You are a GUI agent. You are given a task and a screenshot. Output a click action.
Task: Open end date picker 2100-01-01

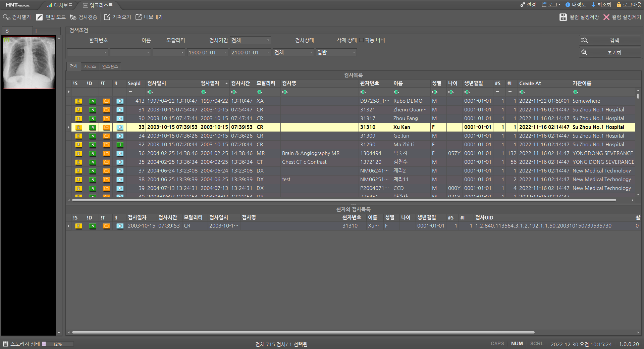pyautogui.click(x=250, y=52)
